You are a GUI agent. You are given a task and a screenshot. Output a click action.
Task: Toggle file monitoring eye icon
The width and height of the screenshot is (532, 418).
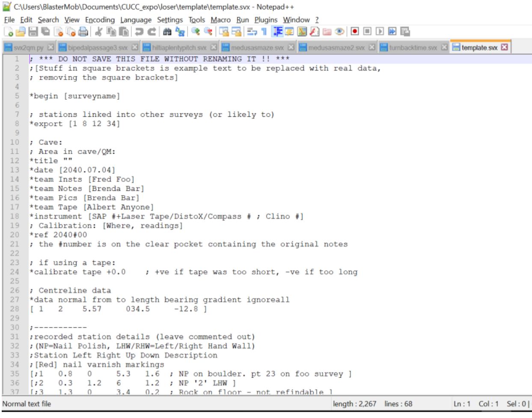(x=340, y=32)
